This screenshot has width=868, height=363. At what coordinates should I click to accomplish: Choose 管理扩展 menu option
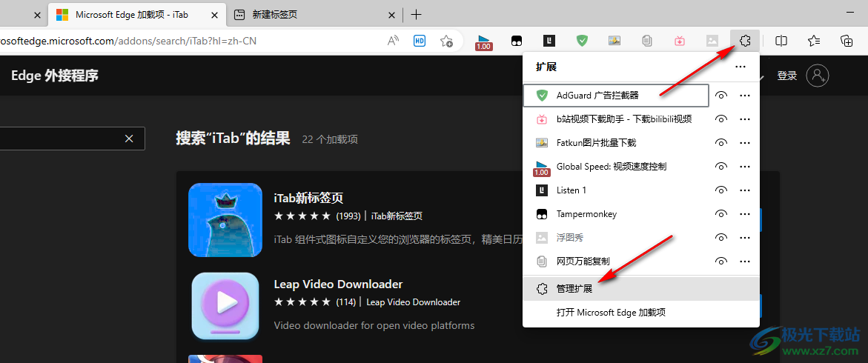[x=641, y=289]
